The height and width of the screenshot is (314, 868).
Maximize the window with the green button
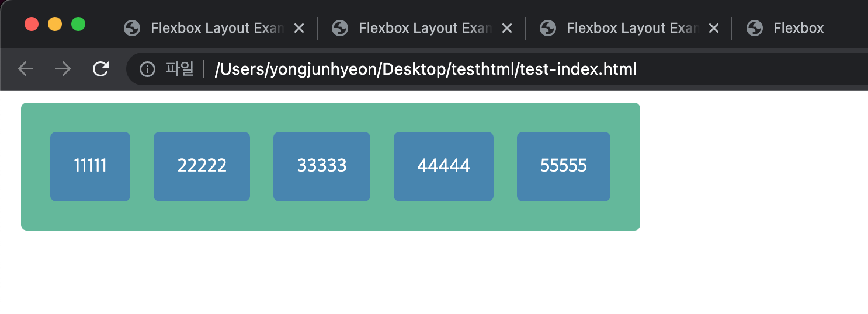point(78,25)
